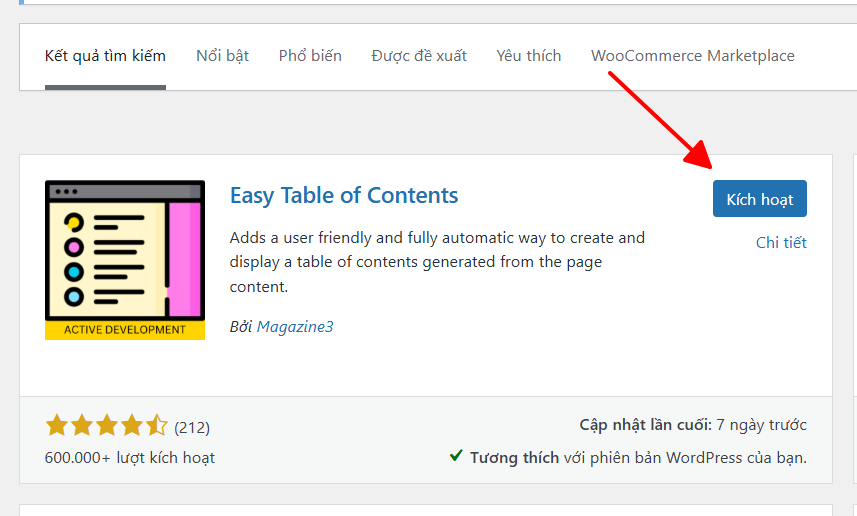Visit the Magazine3 author link

point(295,327)
